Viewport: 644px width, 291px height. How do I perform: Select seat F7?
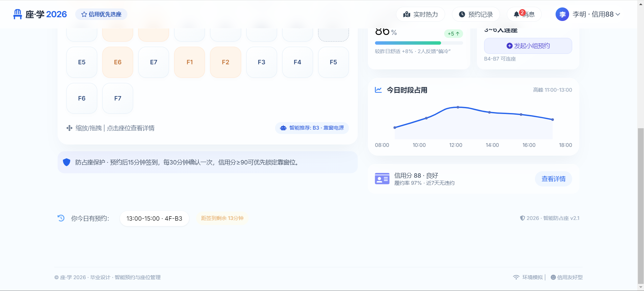click(x=118, y=98)
